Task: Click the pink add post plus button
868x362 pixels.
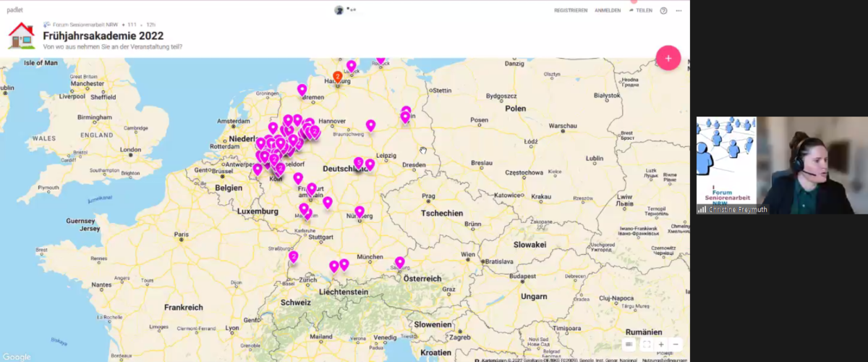Action: coord(668,58)
